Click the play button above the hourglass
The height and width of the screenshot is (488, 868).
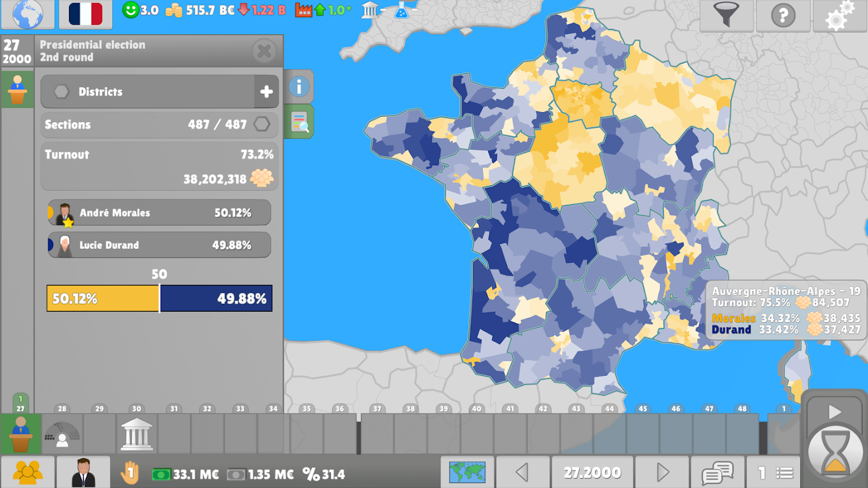click(834, 412)
